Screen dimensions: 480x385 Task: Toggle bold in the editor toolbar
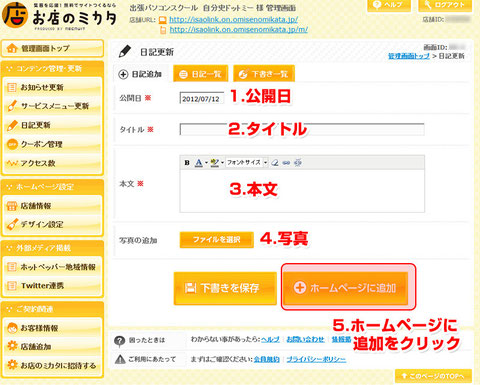point(187,163)
